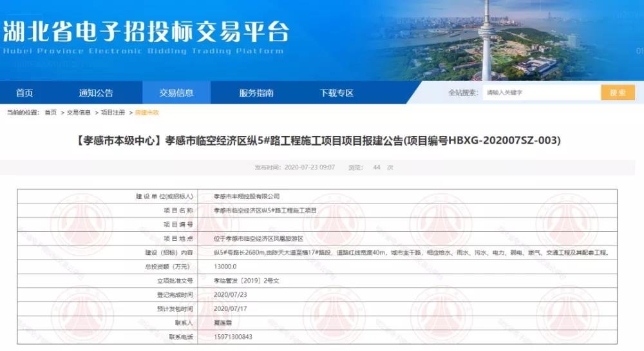Click the 登记完成时间 row label
The width and height of the screenshot is (644, 351).
[x=175, y=295]
